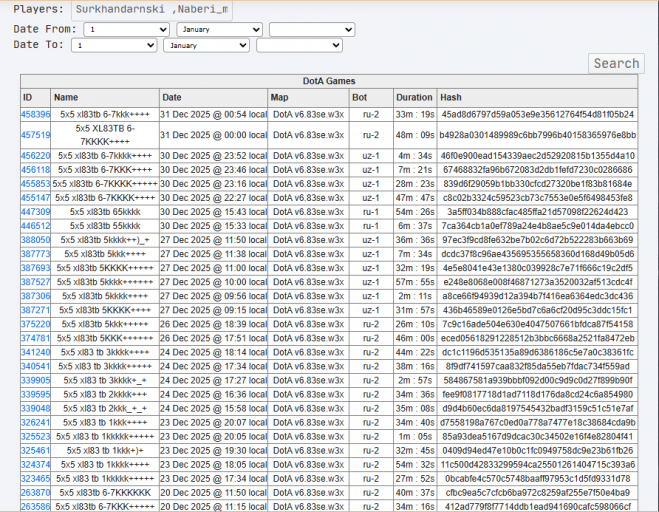Open game ID 446512

35,226
